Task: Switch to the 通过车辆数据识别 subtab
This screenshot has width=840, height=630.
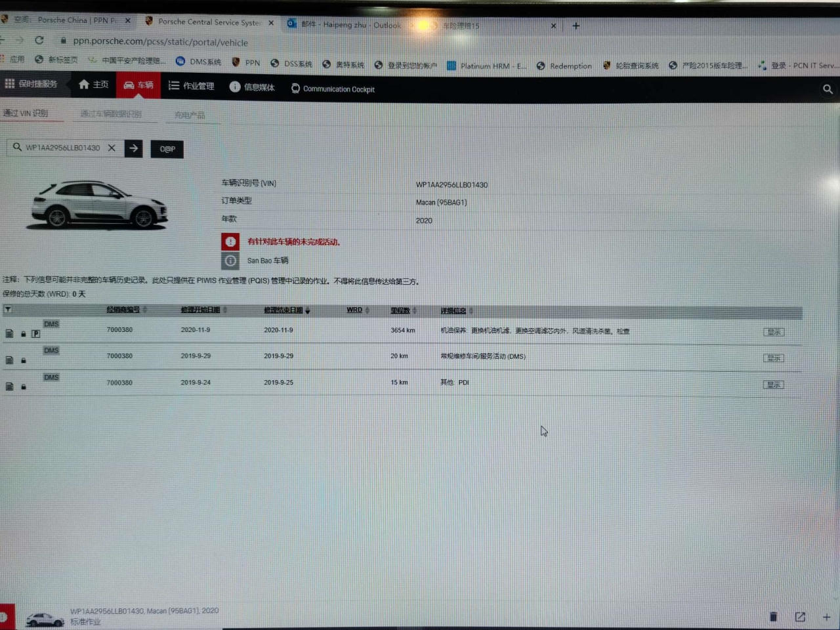Action: click(111, 114)
